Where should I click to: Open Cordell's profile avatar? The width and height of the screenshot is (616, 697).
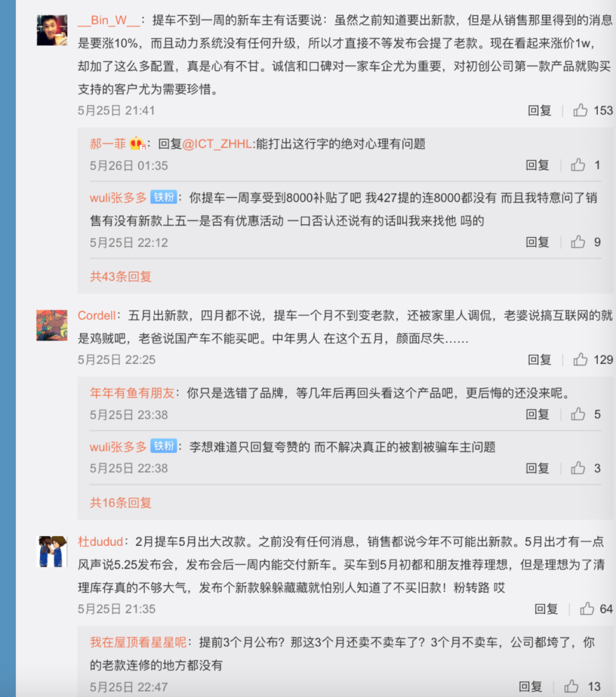tap(52, 326)
